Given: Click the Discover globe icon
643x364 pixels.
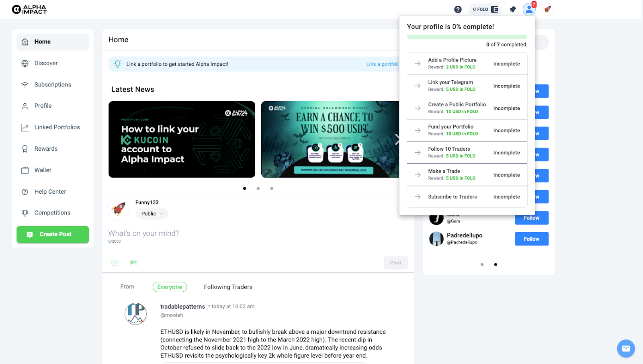Looking at the screenshot, I should point(25,63).
